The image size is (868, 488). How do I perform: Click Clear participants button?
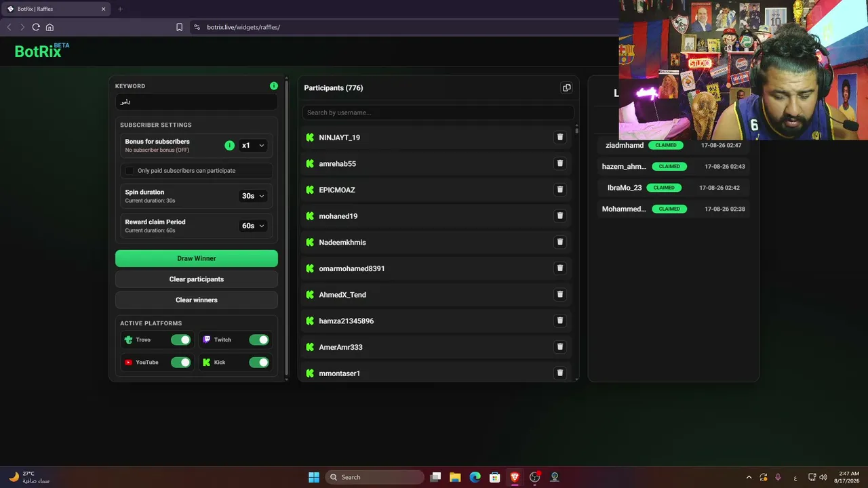[x=197, y=279]
